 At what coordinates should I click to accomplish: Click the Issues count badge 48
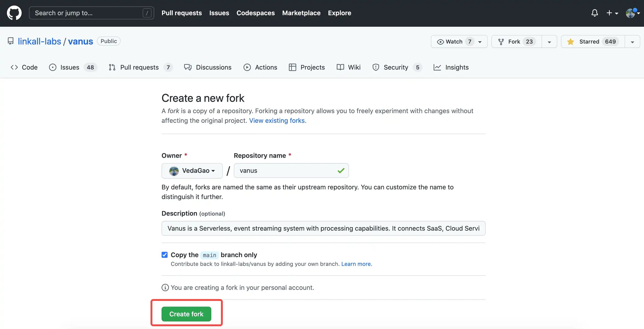[x=90, y=67]
